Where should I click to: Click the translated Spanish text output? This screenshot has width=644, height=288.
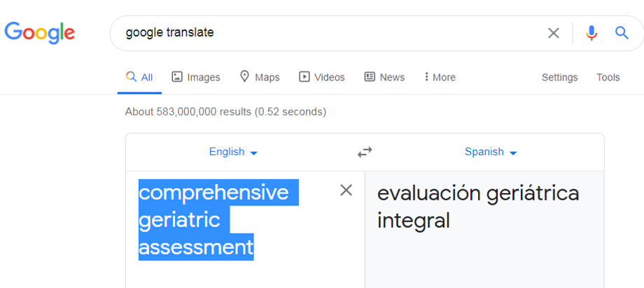(477, 207)
